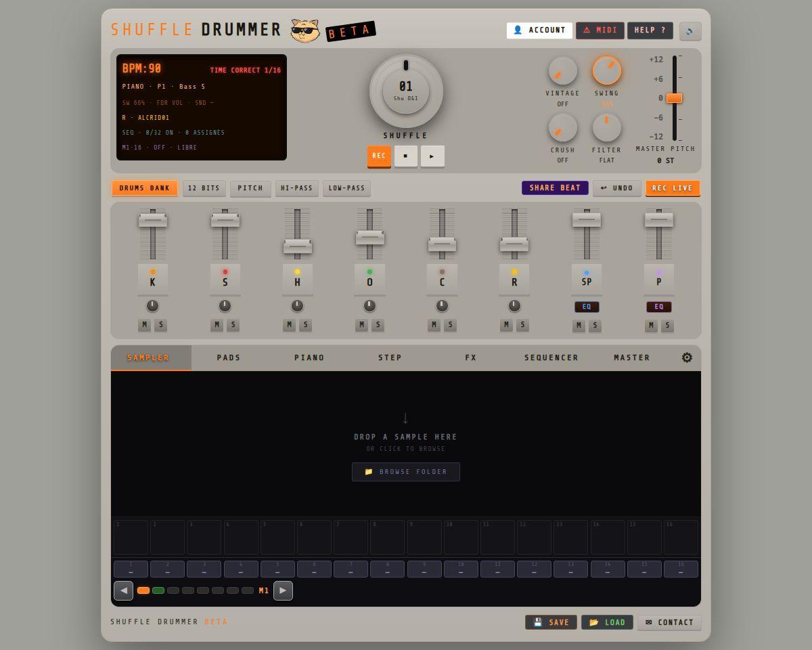This screenshot has height=650, width=812.
Task: Click BROWSE FOLDER button
Action: (x=406, y=472)
